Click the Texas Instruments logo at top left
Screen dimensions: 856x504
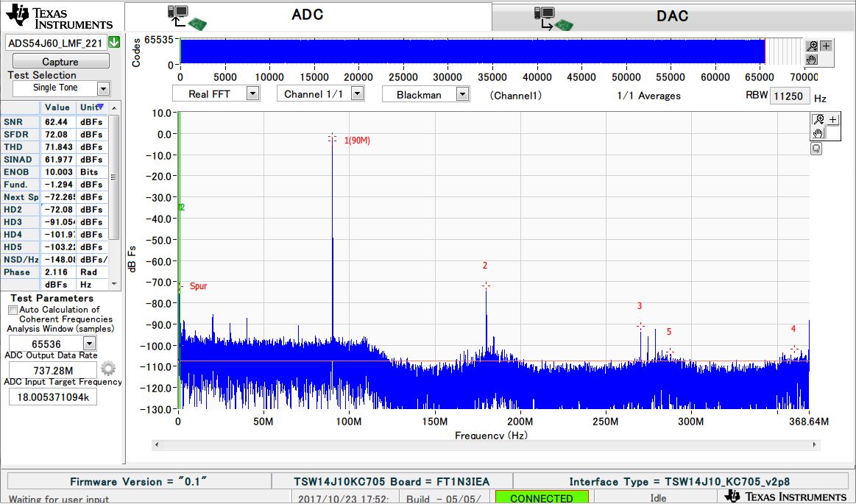point(59,17)
